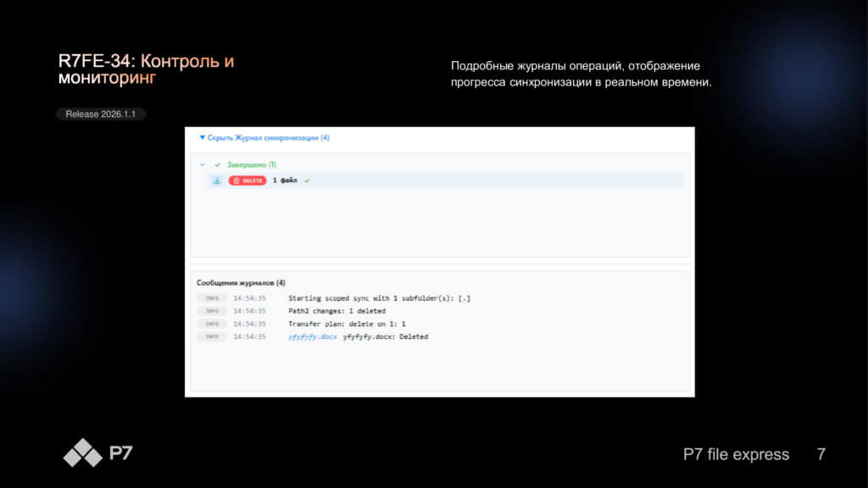Collapse the Скрыть Журнал синхронизации section
Screen dimensions: 868x488
tap(264, 137)
